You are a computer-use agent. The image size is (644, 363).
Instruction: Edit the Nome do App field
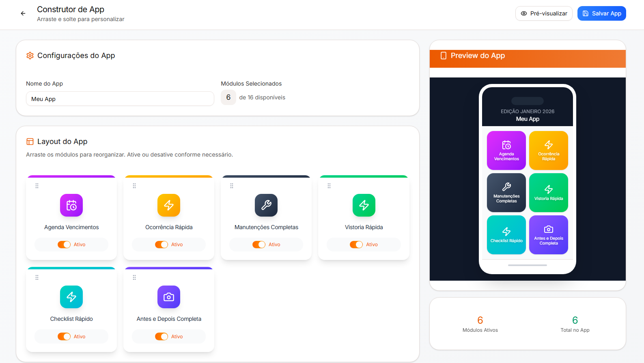pos(120,99)
